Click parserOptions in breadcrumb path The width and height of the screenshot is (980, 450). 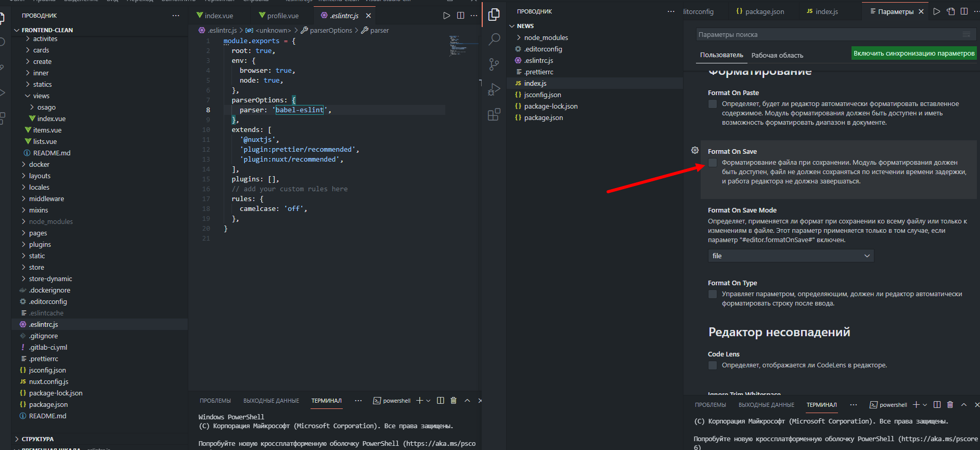tap(331, 30)
